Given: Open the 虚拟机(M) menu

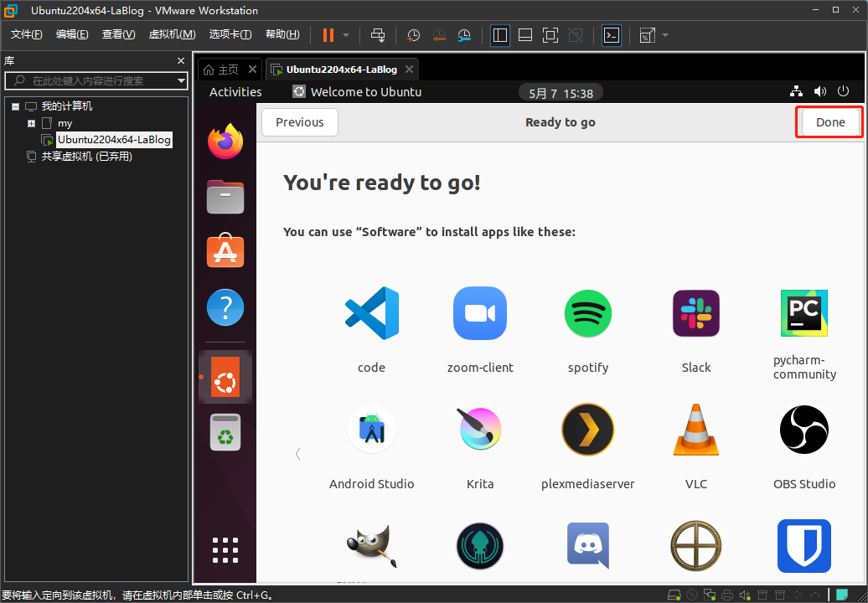Looking at the screenshot, I should (x=172, y=35).
